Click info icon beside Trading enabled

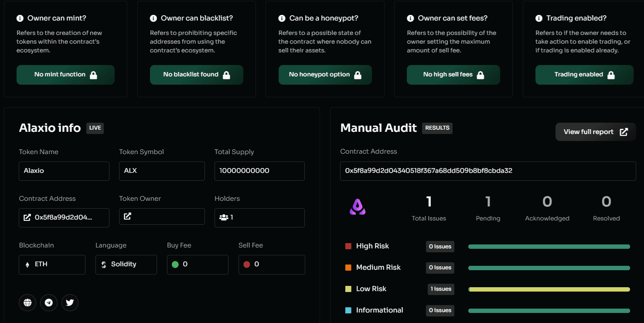point(539,18)
